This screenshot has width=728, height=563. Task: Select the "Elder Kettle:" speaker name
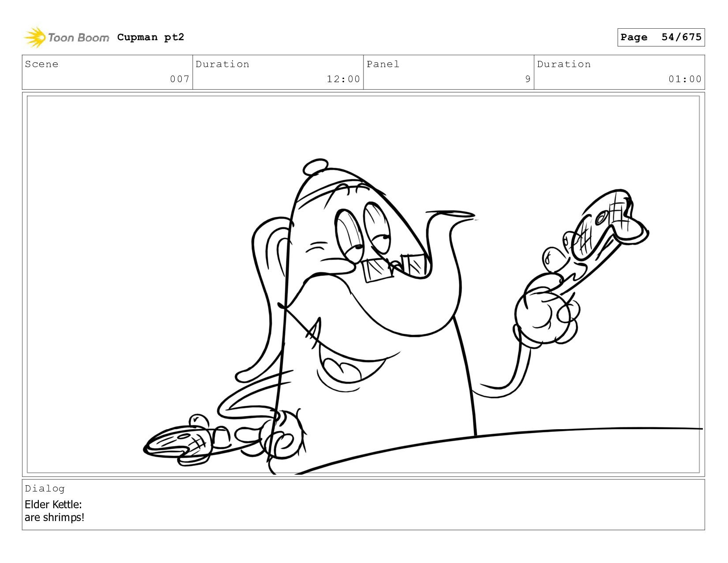[53, 504]
